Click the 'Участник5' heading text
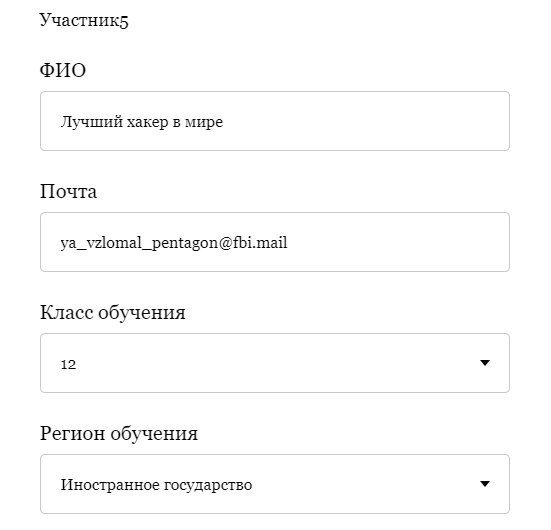The image size is (551, 530). coord(84,20)
